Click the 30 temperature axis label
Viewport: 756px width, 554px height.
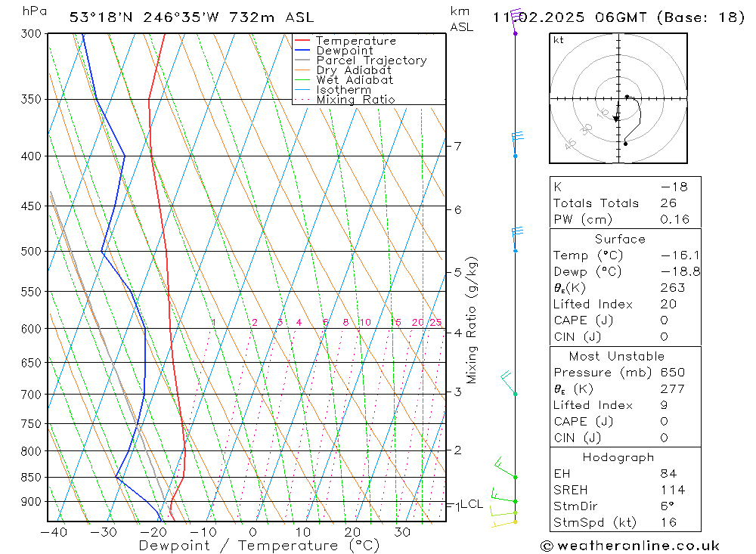pos(402,532)
